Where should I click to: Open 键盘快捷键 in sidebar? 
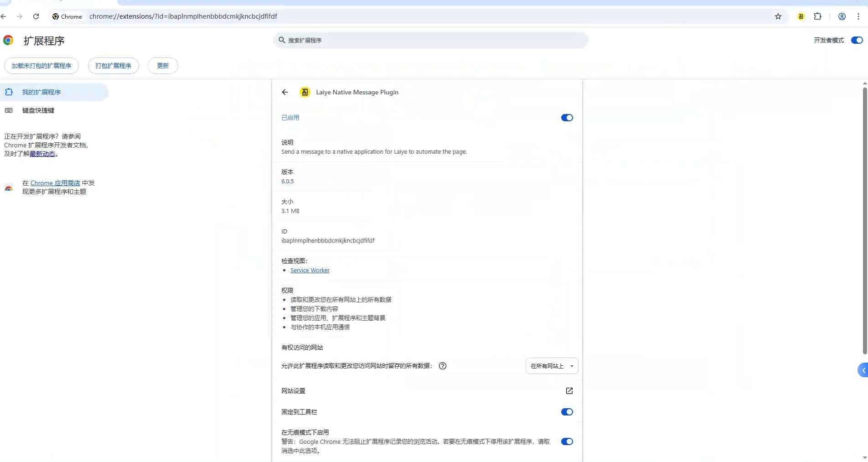click(x=38, y=110)
